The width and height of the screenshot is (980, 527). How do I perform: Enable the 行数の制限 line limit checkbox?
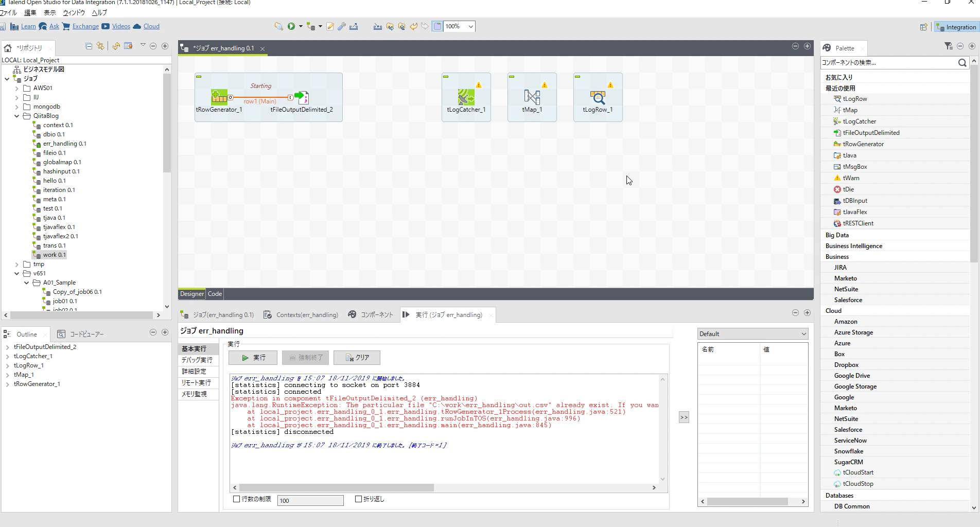coord(237,499)
